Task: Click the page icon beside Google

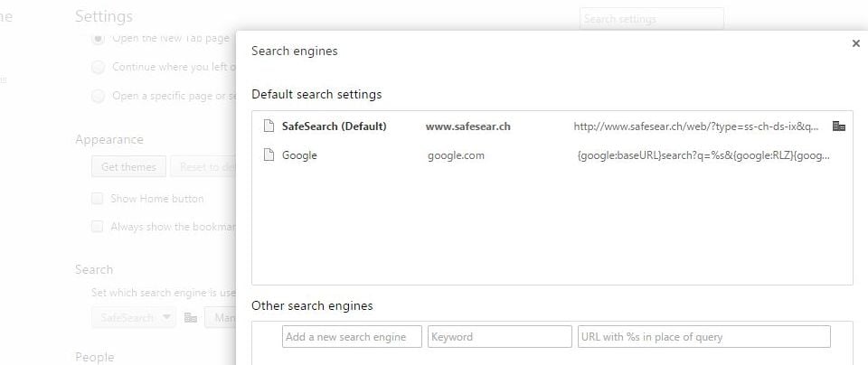Action: pyautogui.click(x=268, y=155)
